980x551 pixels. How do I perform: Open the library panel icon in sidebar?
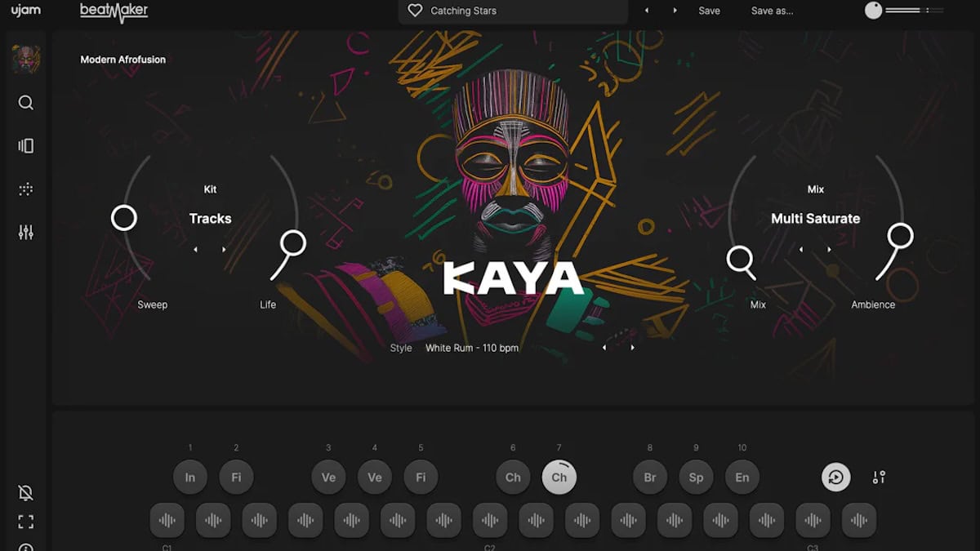pos(26,146)
